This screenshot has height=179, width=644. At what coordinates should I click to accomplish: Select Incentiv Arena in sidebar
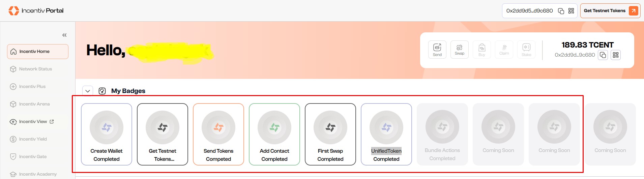pos(34,104)
